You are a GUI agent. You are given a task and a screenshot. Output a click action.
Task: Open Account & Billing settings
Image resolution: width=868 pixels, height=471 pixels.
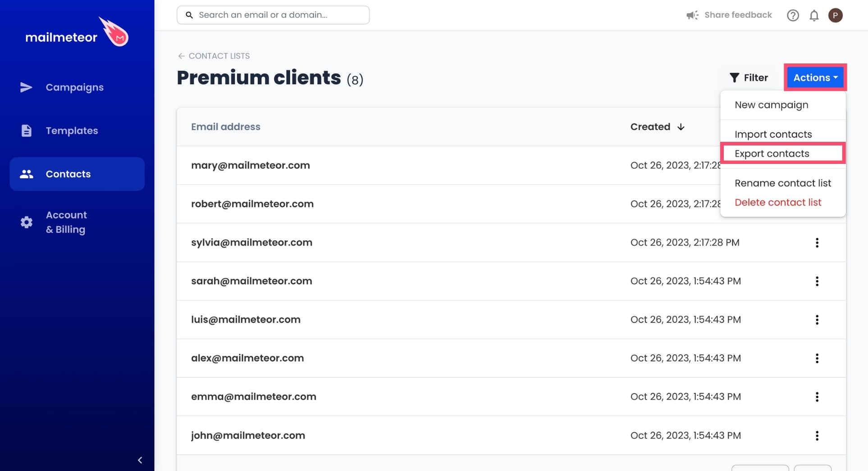[77, 222]
